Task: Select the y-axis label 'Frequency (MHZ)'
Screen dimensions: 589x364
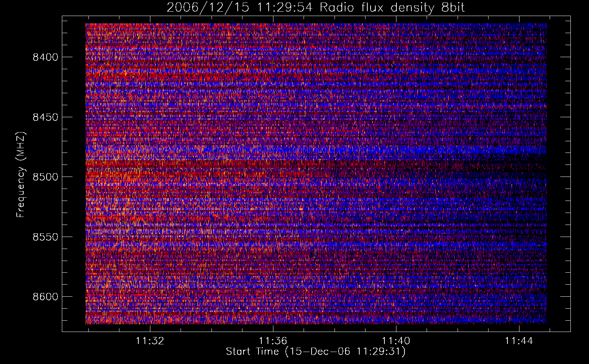Action: [21, 174]
